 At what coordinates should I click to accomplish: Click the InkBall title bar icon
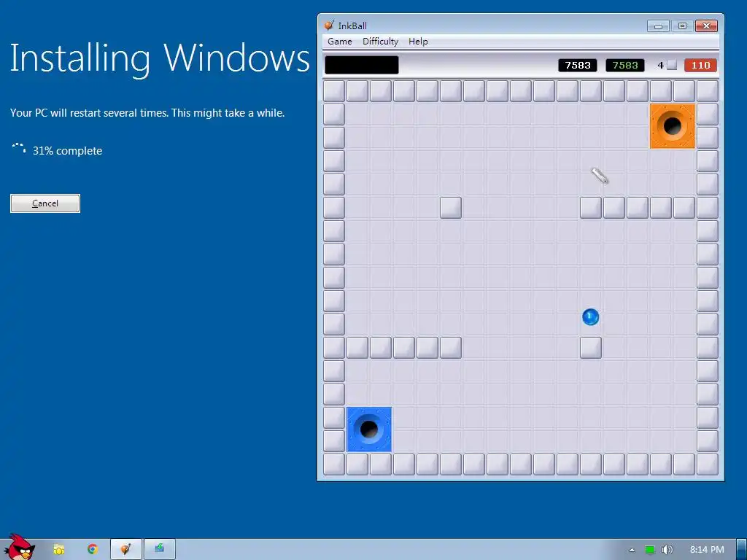[x=328, y=26]
